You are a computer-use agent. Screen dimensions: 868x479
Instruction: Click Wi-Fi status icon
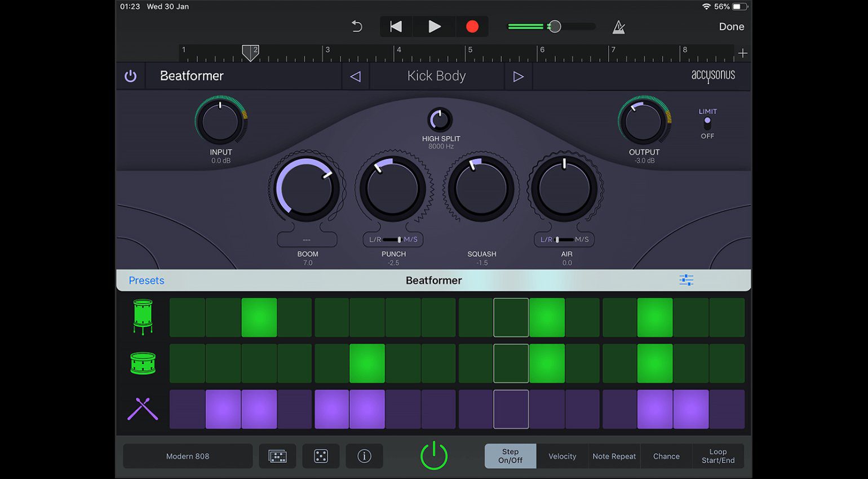(x=706, y=6)
